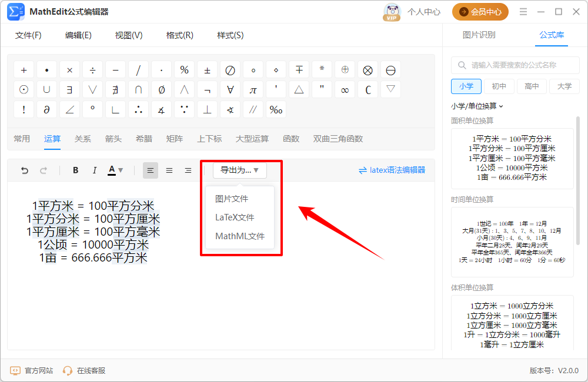
Task: Open 个人中心 account link
Action: [424, 12]
